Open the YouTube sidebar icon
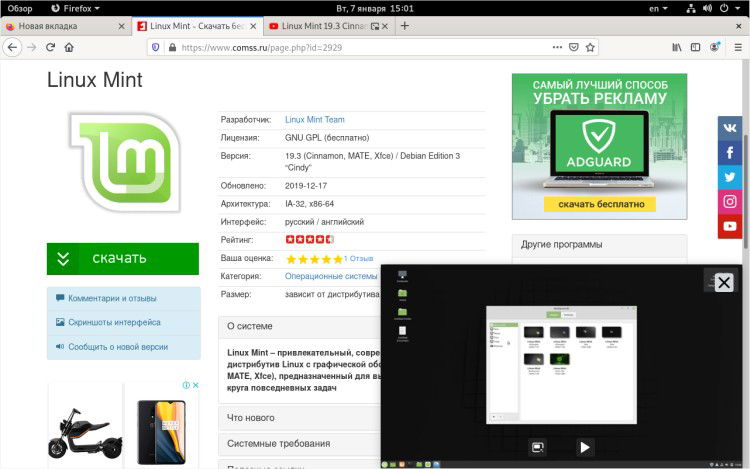 729,226
